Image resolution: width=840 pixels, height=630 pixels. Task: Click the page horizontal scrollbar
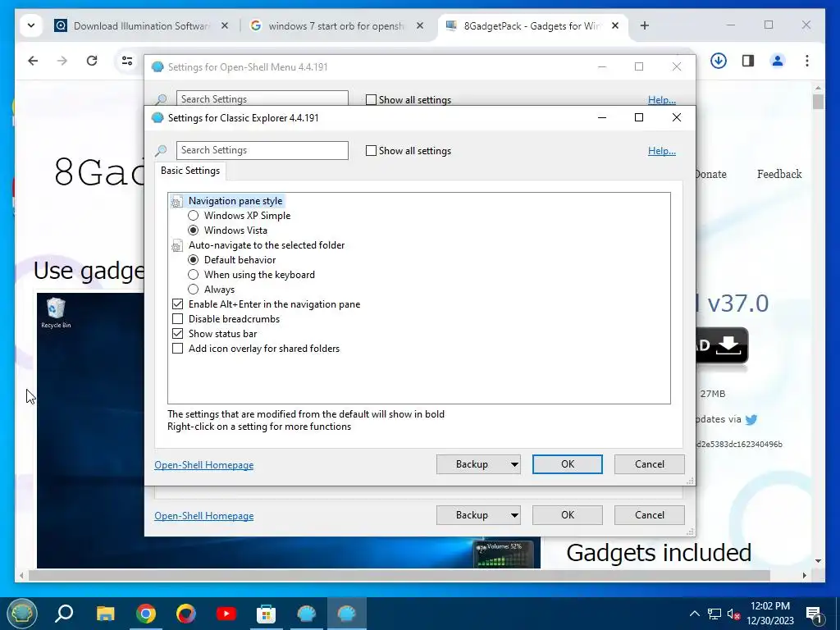399,575
